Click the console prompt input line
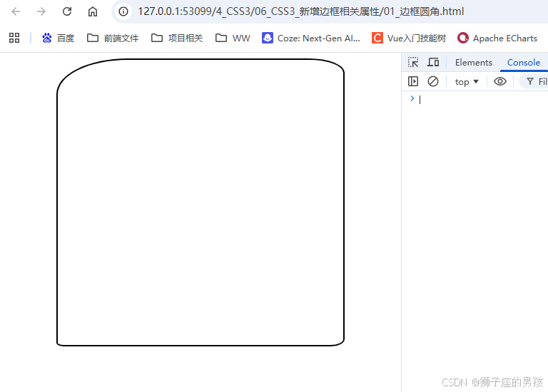Image resolution: width=548 pixels, height=392 pixels. [482, 100]
